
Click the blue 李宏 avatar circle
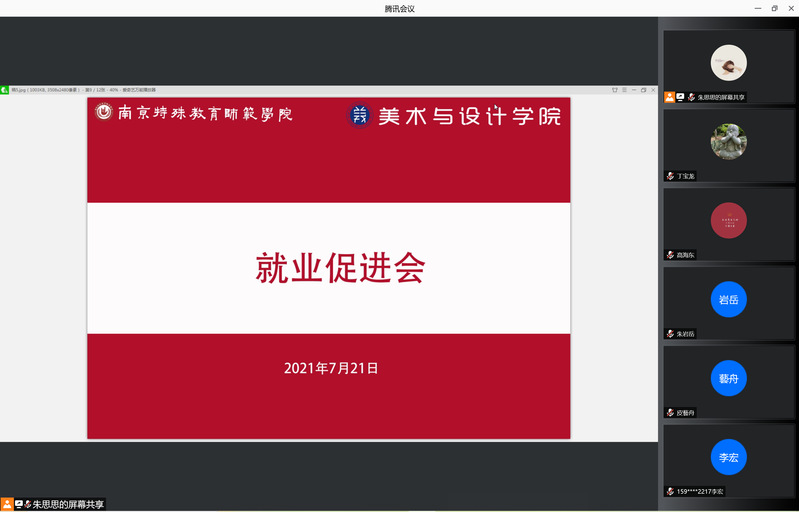(x=728, y=457)
